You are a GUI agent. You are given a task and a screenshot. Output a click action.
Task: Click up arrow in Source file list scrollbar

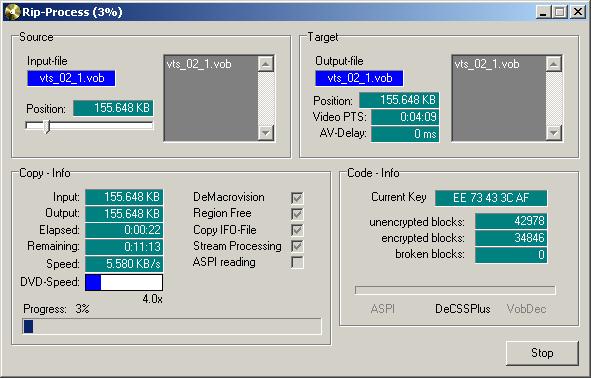pos(266,64)
